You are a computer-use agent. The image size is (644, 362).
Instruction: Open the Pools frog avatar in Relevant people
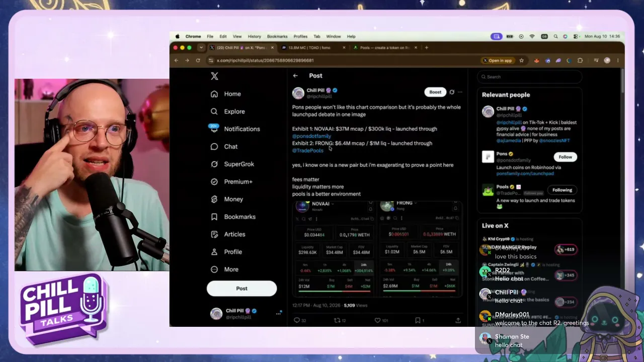pyautogui.click(x=488, y=191)
